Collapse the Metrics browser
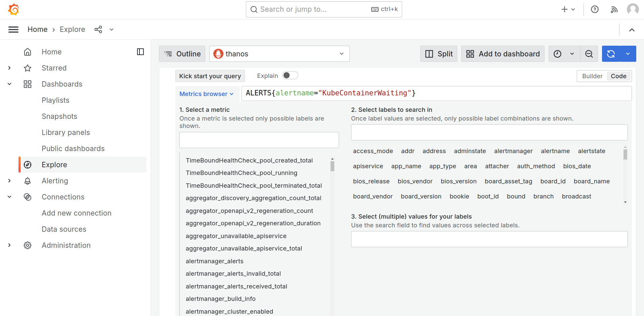 207,94
